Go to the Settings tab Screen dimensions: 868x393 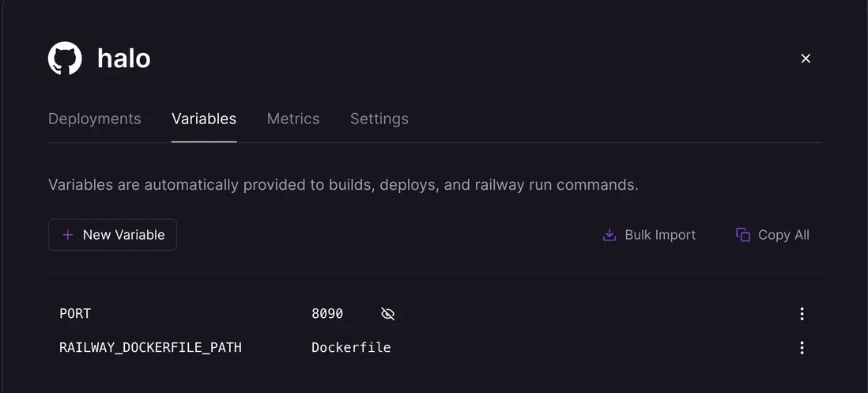click(379, 119)
